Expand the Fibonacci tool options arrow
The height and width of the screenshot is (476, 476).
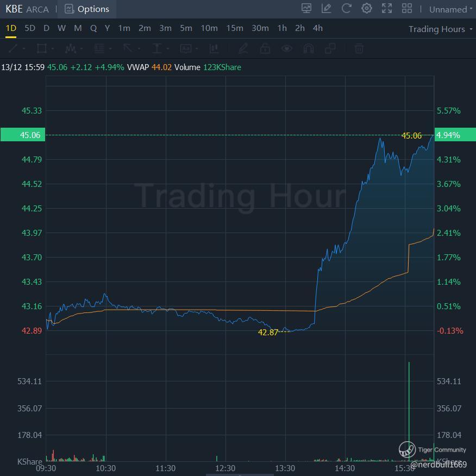(110, 48)
